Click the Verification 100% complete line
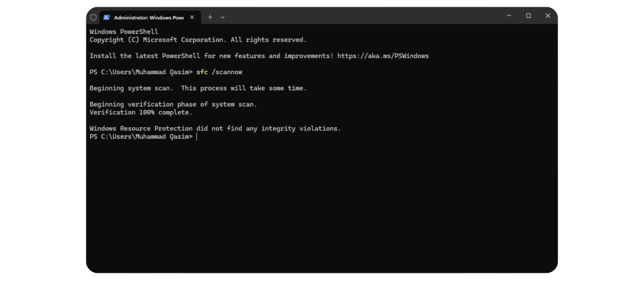The width and height of the screenshot is (644, 284). (141, 112)
